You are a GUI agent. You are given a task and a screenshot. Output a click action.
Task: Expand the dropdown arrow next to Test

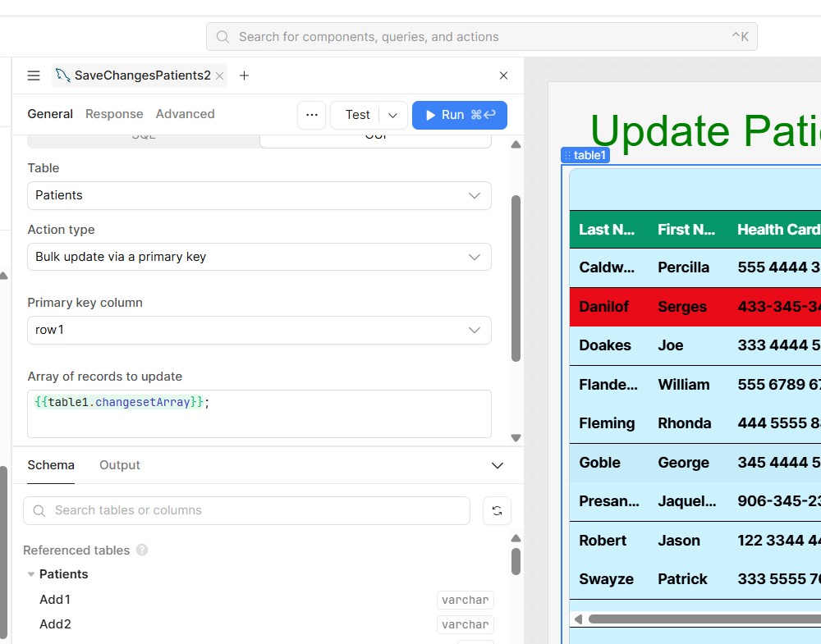(x=393, y=115)
